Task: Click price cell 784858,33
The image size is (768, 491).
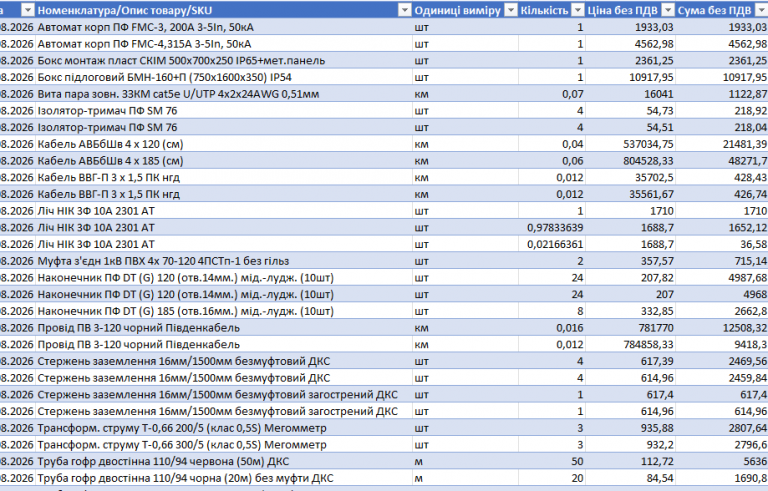Action: [x=630, y=344]
